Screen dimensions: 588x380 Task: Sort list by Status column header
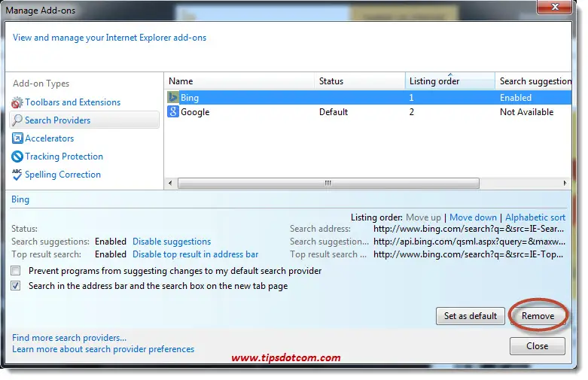[x=360, y=81]
